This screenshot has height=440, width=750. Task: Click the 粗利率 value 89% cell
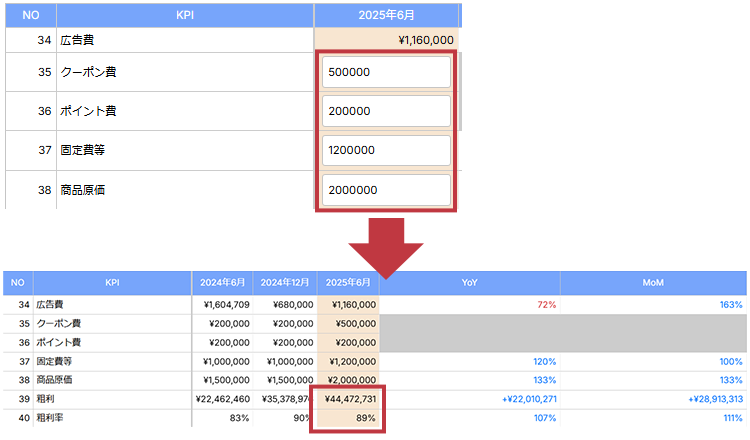pos(364,417)
